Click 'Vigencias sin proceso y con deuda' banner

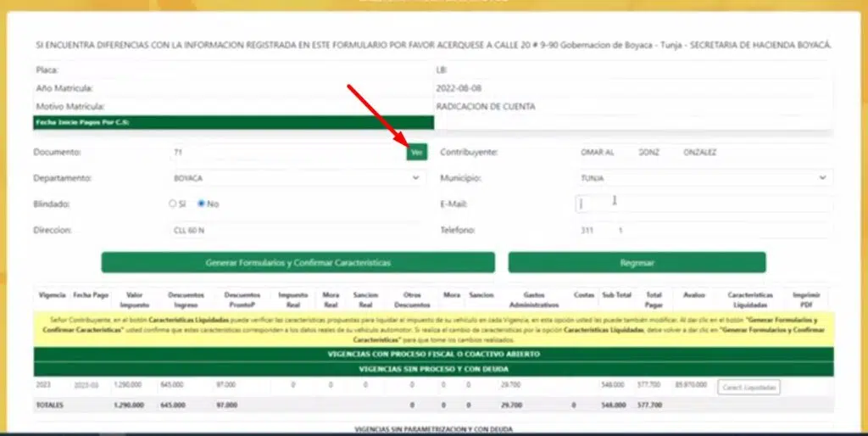pyautogui.click(x=433, y=369)
